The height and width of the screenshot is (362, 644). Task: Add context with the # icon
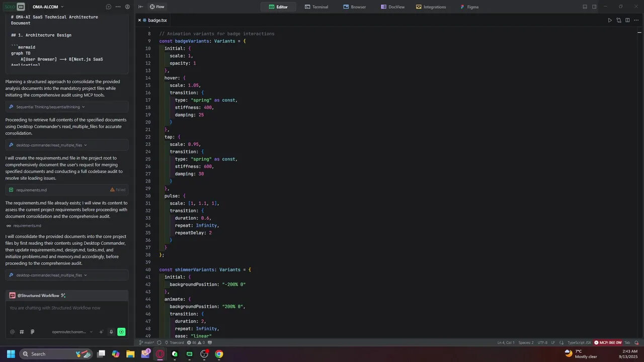[x=22, y=332]
